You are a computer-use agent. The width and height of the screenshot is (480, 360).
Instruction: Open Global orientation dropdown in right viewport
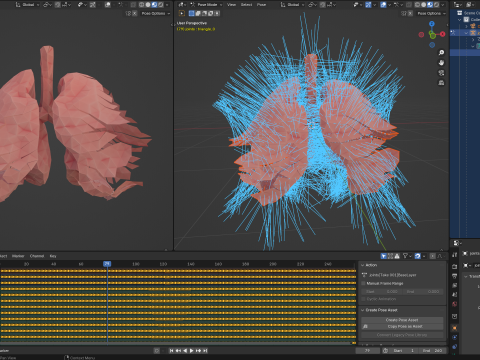292,5
